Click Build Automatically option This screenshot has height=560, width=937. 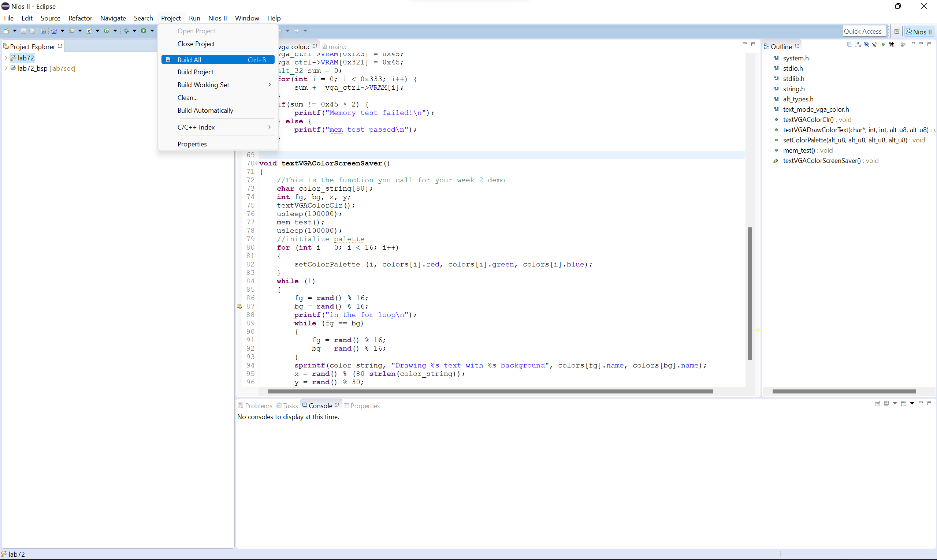tap(205, 110)
